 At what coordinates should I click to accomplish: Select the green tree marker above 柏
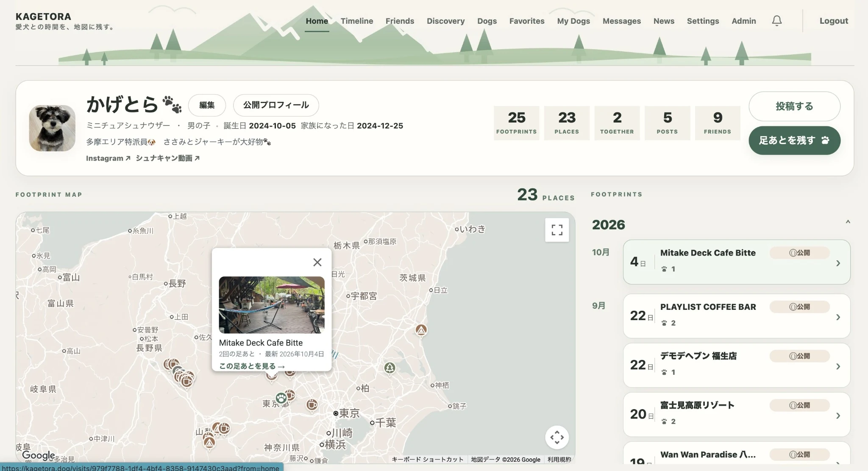[389, 368]
